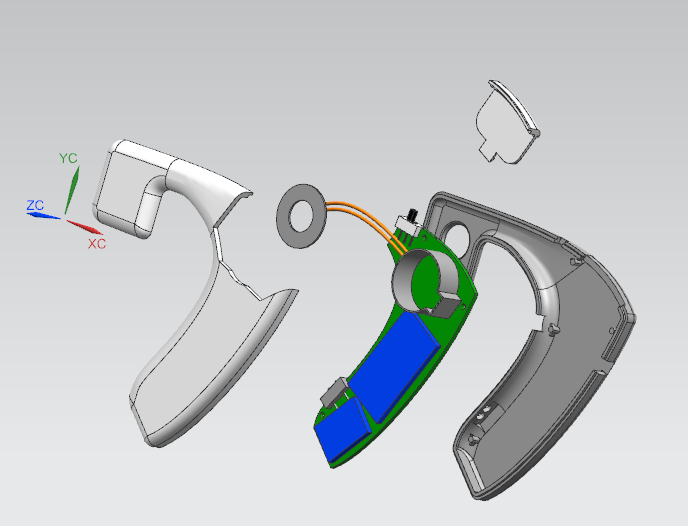
Task: Select the slide switch at board top
Action: (409, 223)
